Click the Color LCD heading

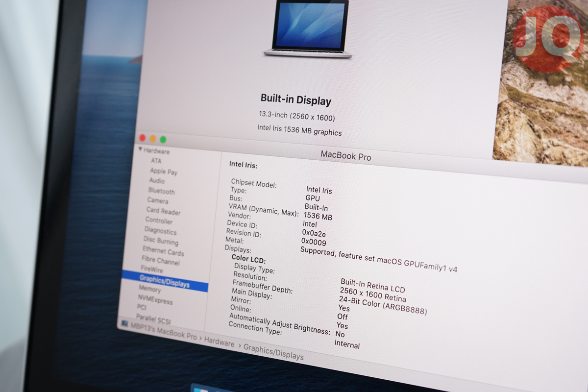click(x=248, y=259)
